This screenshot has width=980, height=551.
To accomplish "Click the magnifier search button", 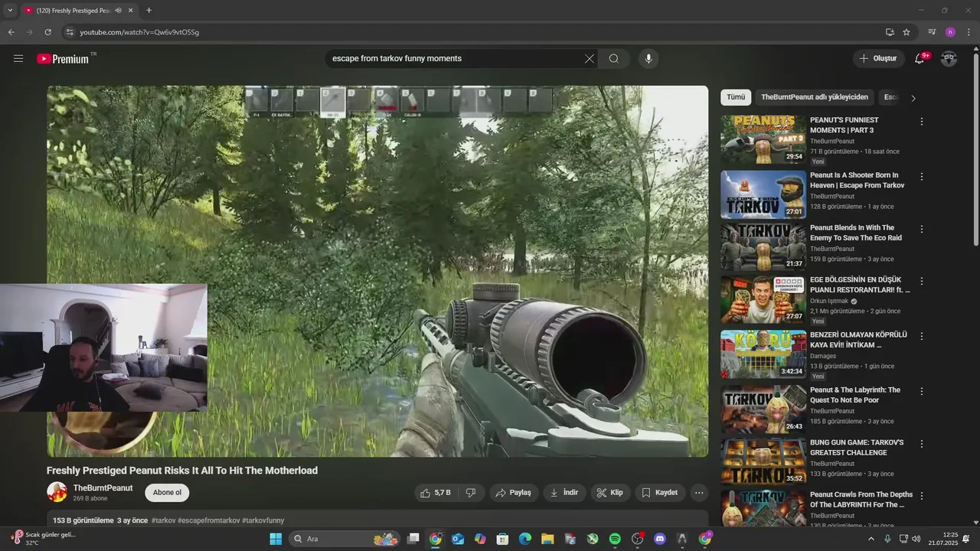I will [614, 58].
